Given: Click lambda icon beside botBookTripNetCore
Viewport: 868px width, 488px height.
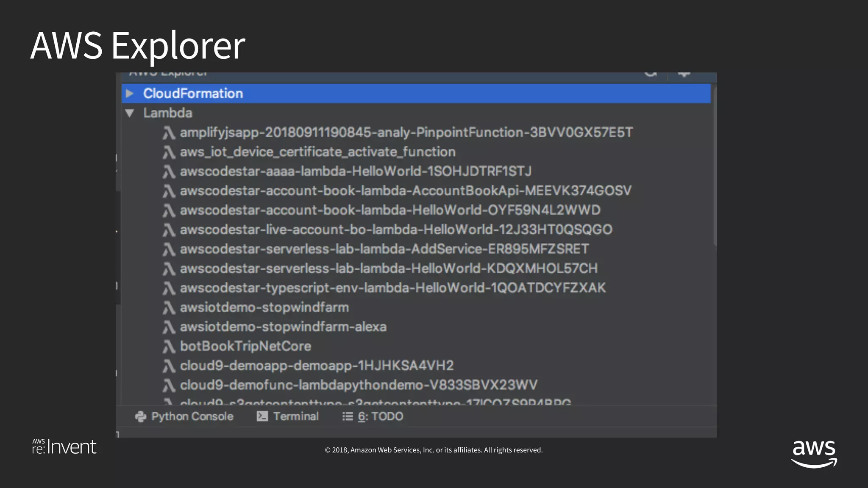Looking at the screenshot, I should (169, 347).
